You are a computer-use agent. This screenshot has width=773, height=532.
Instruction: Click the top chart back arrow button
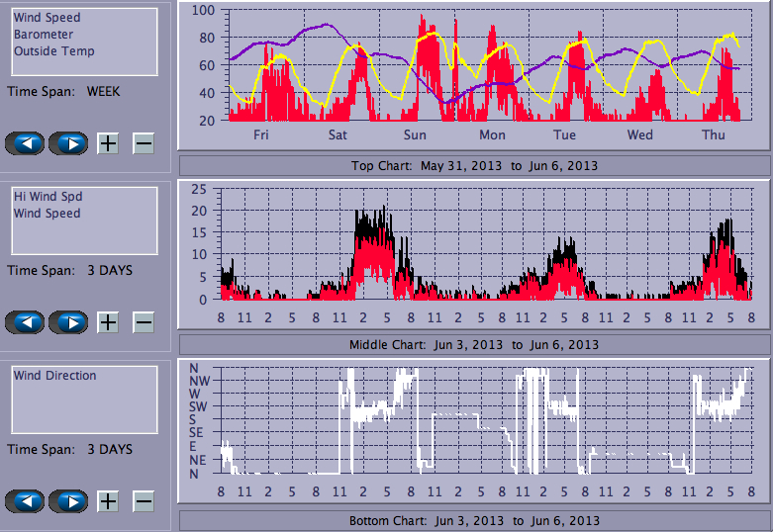coord(26,143)
